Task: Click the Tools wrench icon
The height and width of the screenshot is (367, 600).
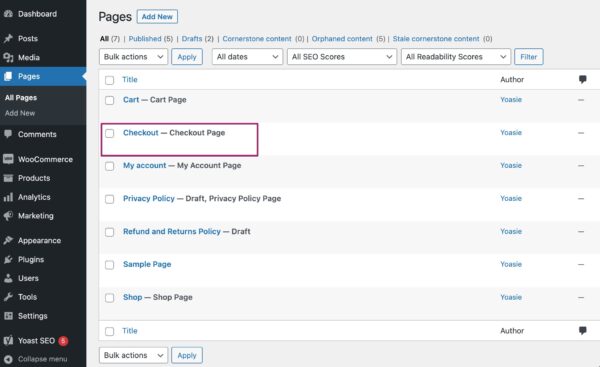Action: (8, 297)
